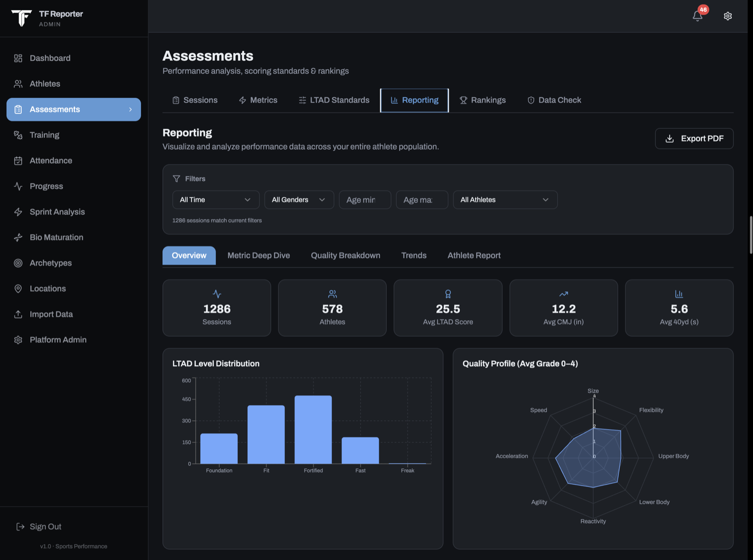Open the All Time dropdown

(x=216, y=200)
